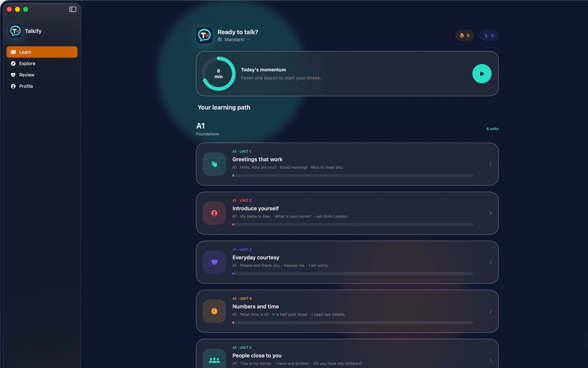Expand People close to you via its chevron
The width and height of the screenshot is (588, 368).
491,360
